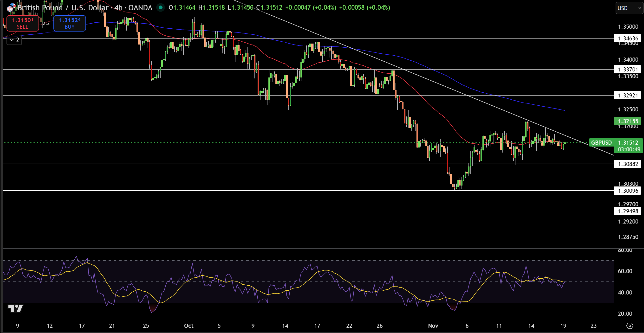Click the TradingView watermark logo
Image resolution: width=644 pixels, height=333 pixels.
[x=16, y=309]
